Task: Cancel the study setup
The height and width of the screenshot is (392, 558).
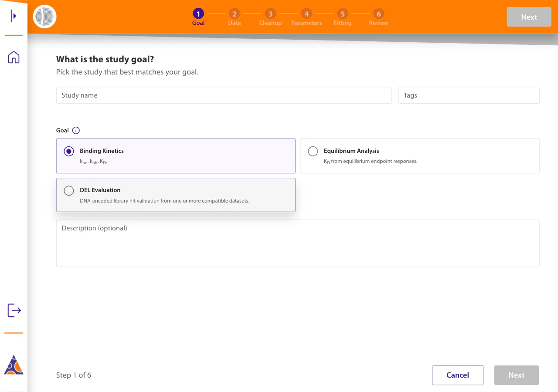Action: coord(458,375)
